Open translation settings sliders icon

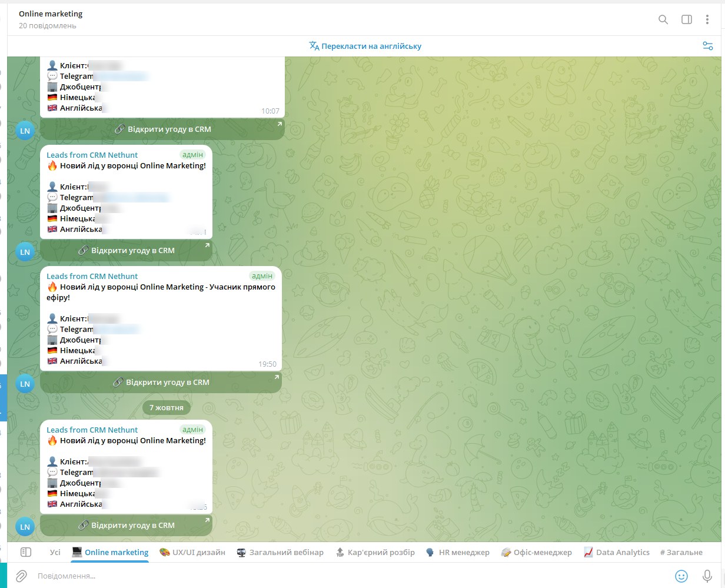[x=708, y=46]
